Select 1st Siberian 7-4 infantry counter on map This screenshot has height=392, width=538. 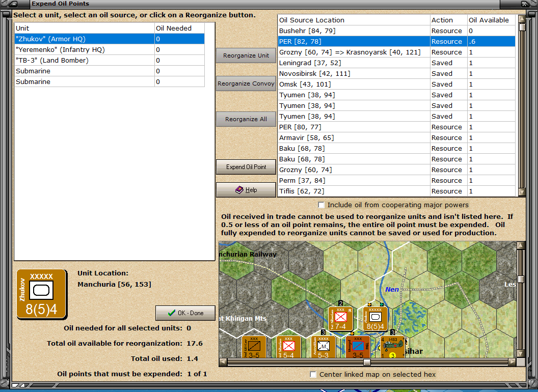click(x=340, y=319)
